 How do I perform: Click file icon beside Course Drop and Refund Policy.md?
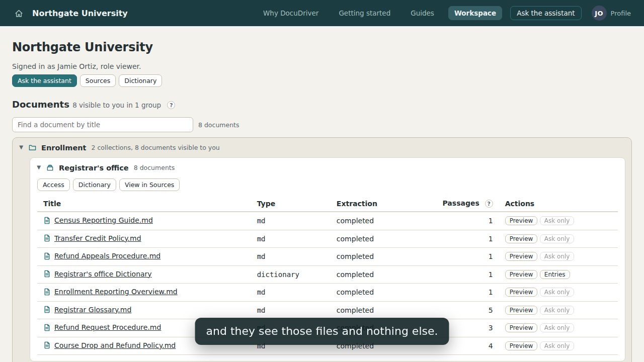[47, 345]
